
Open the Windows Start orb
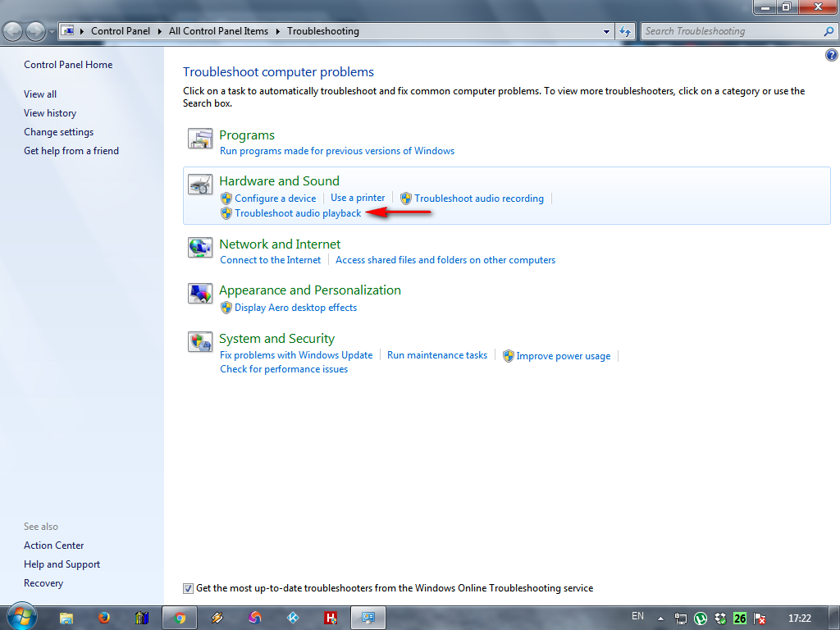[21, 617]
